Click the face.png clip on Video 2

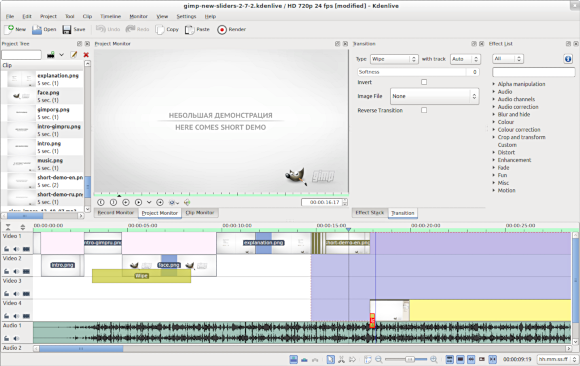point(169,265)
